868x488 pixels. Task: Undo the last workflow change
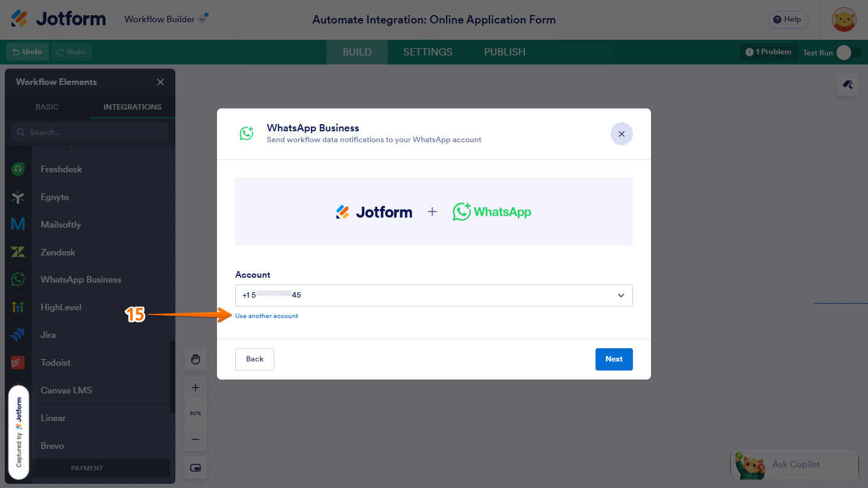tap(28, 52)
